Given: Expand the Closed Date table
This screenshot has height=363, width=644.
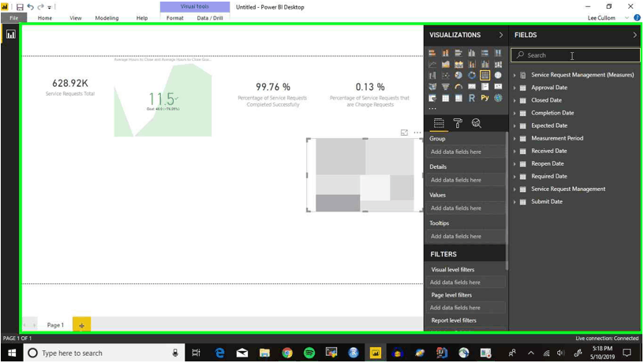Looking at the screenshot, I should pos(515,100).
